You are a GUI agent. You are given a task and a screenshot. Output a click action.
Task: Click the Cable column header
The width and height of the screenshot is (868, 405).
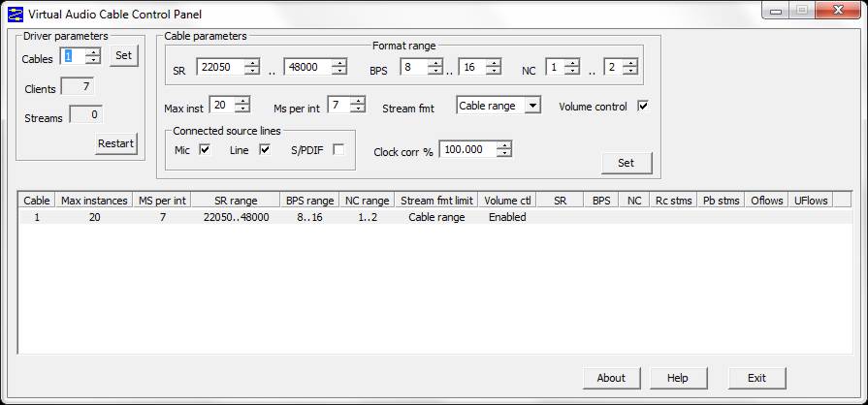tap(37, 201)
